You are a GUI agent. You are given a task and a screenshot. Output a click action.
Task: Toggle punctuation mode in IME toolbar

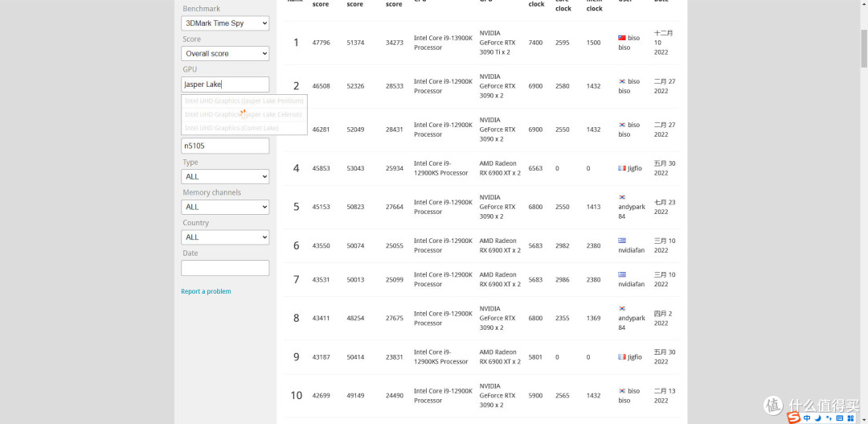(828, 418)
